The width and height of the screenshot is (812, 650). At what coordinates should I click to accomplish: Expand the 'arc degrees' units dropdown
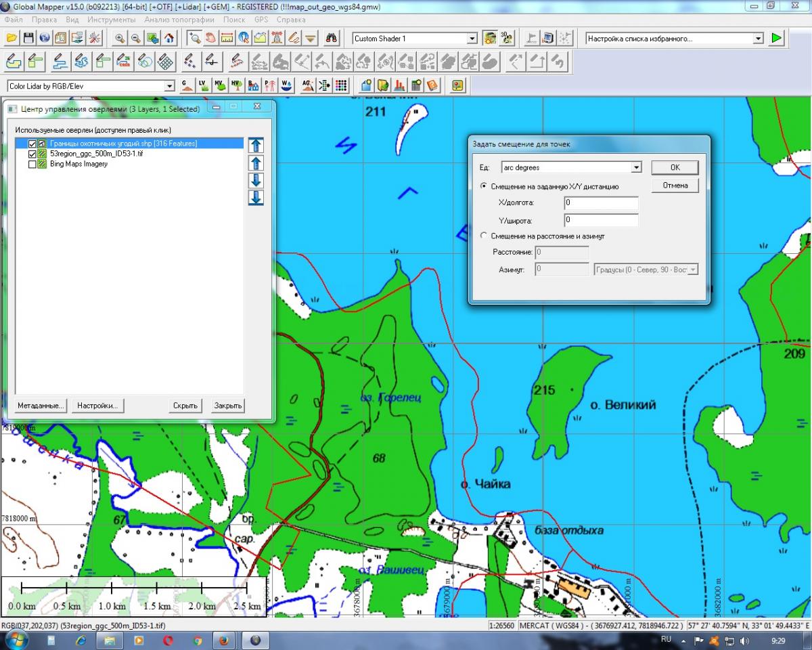coord(635,167)
